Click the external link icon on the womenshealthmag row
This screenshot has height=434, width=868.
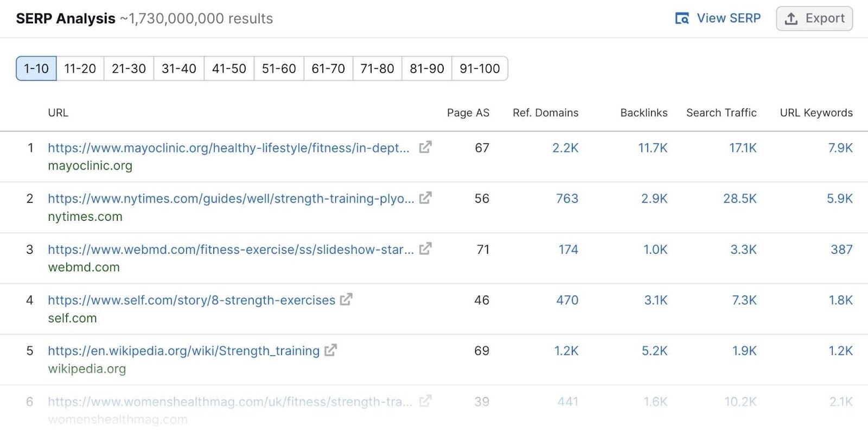425,401
